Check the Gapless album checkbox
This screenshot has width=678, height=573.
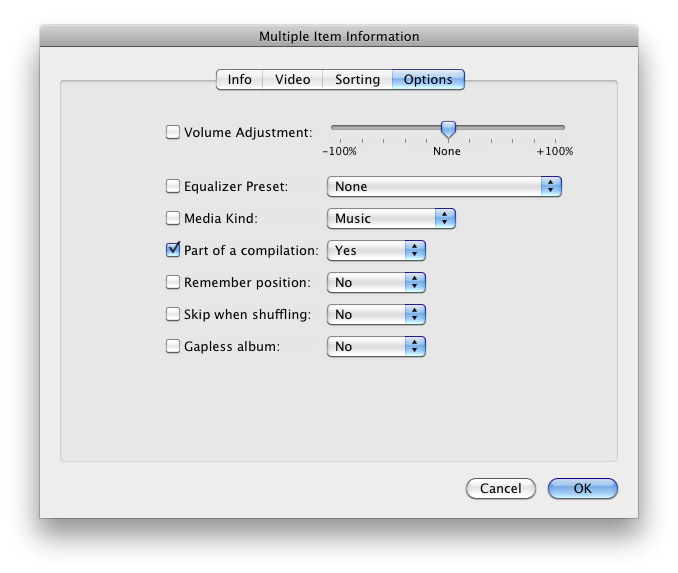pos(173,346)
